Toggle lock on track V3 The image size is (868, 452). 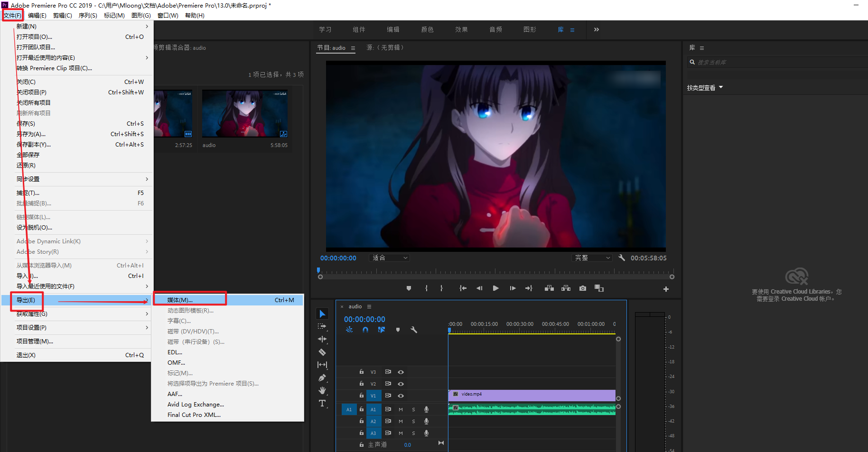362,372
